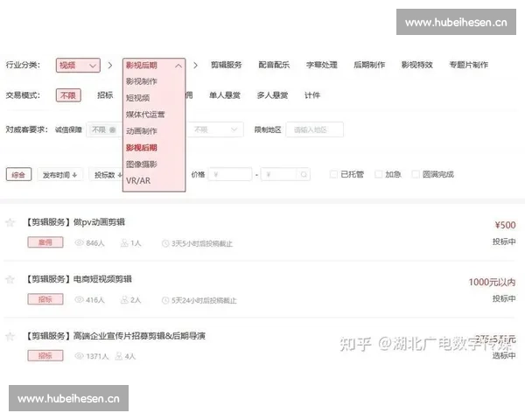Open the second 不限 requirement dropdown
The height and width of the screenshot is (420, 525).
pyautogui.click(x=215, y=129)
